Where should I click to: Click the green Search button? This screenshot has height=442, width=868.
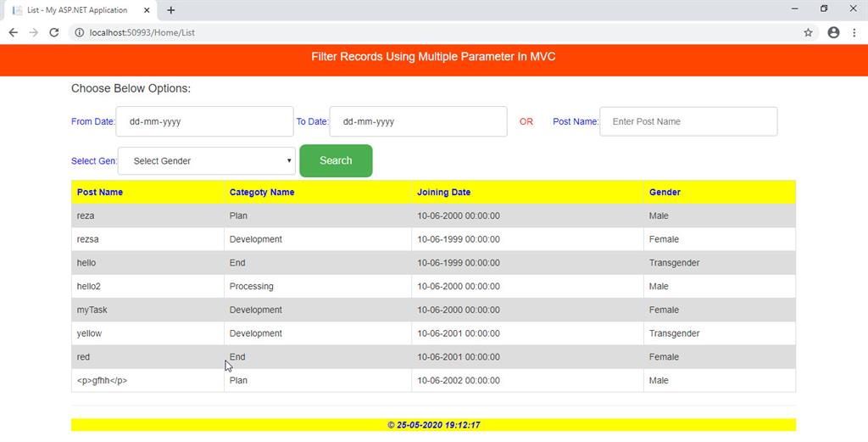(x=336, y=160)
